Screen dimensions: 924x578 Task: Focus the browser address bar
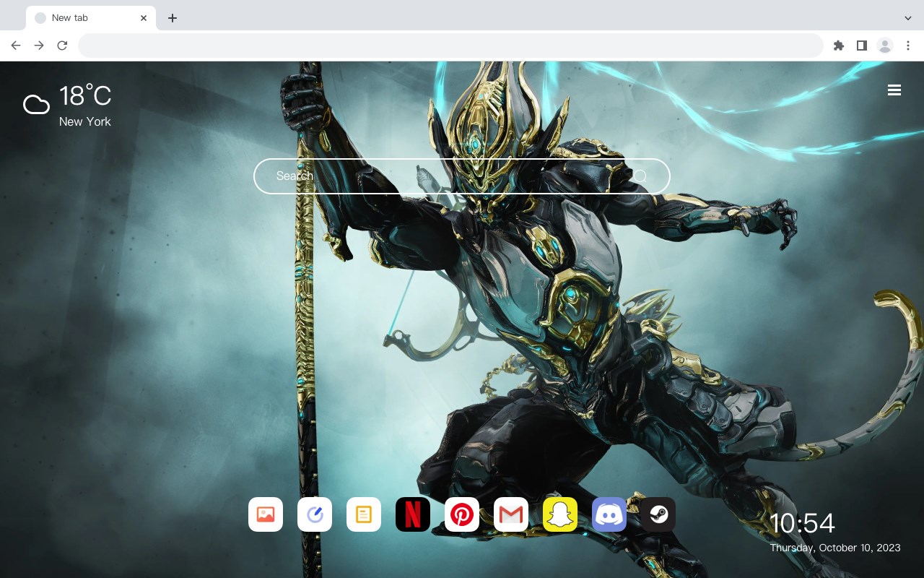450,46
